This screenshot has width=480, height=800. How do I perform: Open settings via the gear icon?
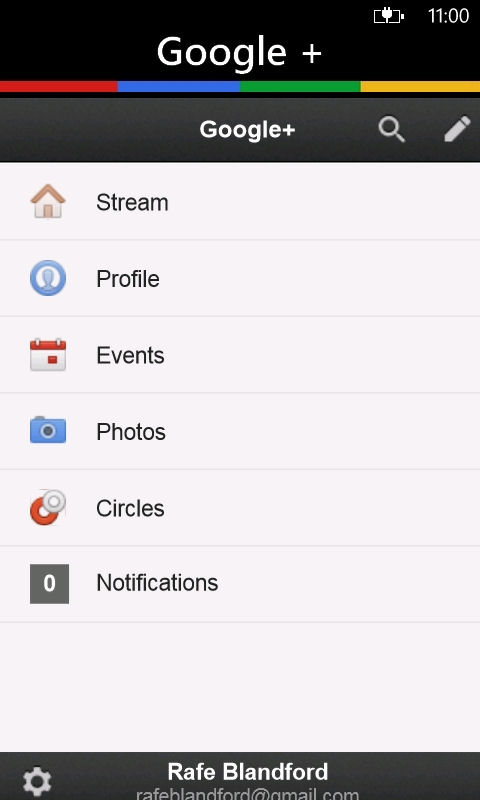tap(37, 781)
